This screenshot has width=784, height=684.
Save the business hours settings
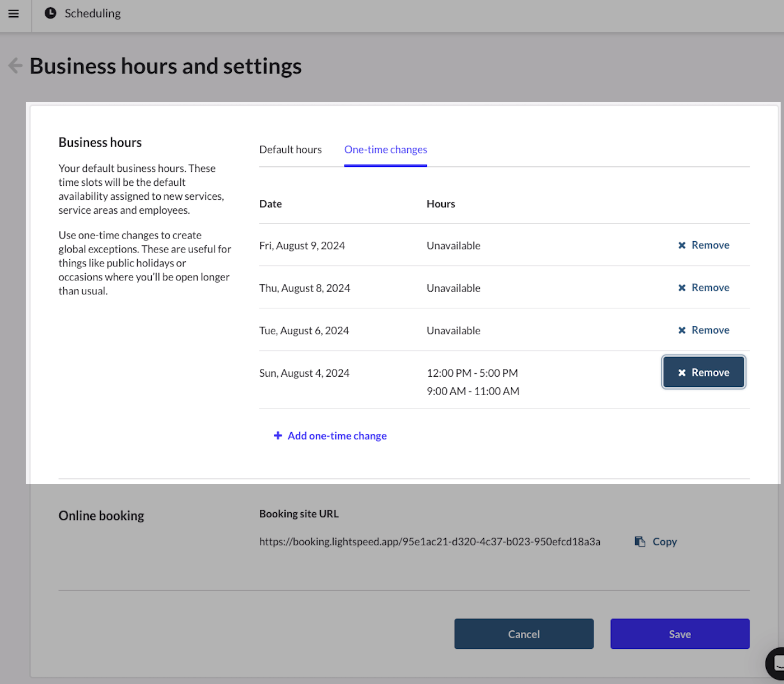coord(679,634)
